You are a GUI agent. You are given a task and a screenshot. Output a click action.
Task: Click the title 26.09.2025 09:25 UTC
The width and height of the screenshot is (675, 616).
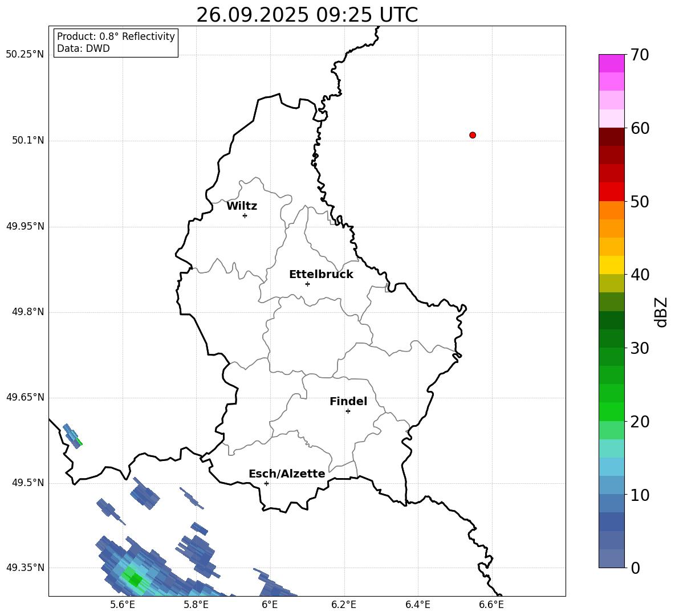point(307,15)
